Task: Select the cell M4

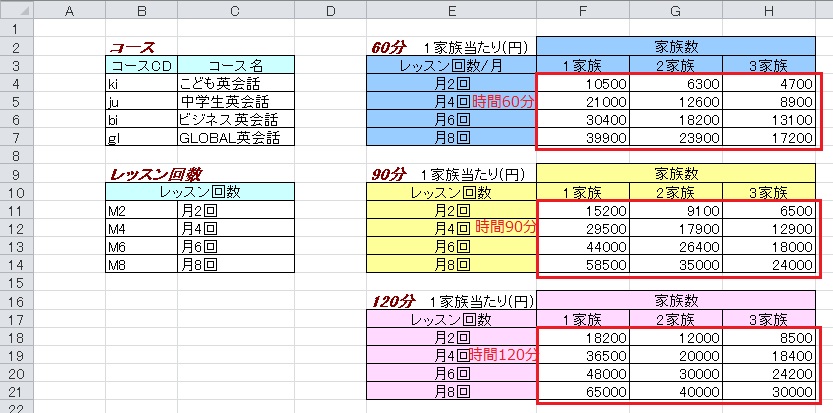Action: pyautogui.click(x=141, y=228)
